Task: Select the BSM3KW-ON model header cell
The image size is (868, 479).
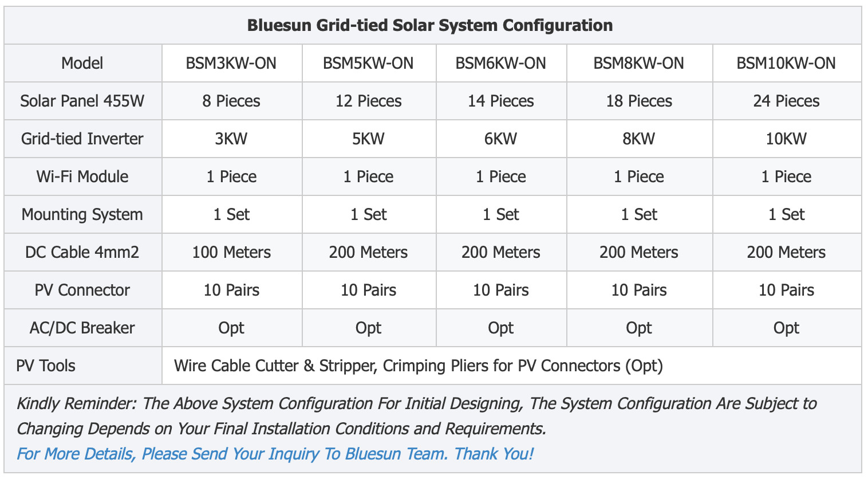Action: pos(231,63)
